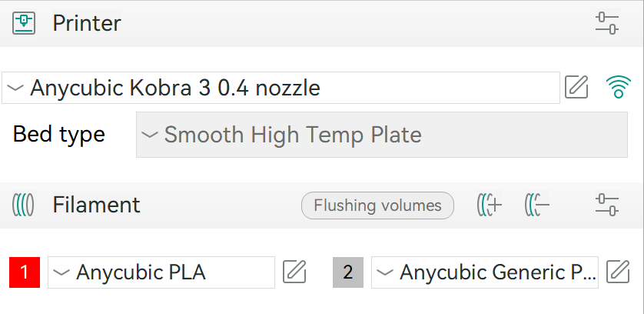
Task: Open printer settings sliders icon
Action: (x=607, y=23)
